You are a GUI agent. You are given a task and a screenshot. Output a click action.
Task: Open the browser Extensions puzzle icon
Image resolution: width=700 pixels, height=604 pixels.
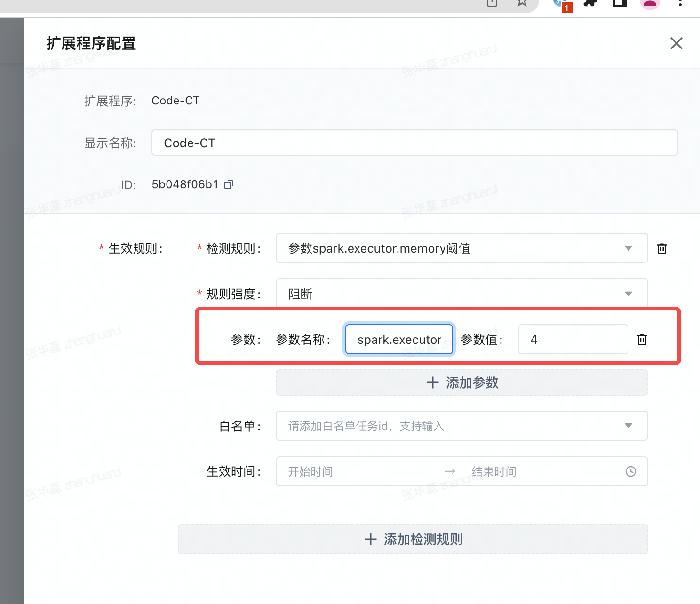coord(590,3)
